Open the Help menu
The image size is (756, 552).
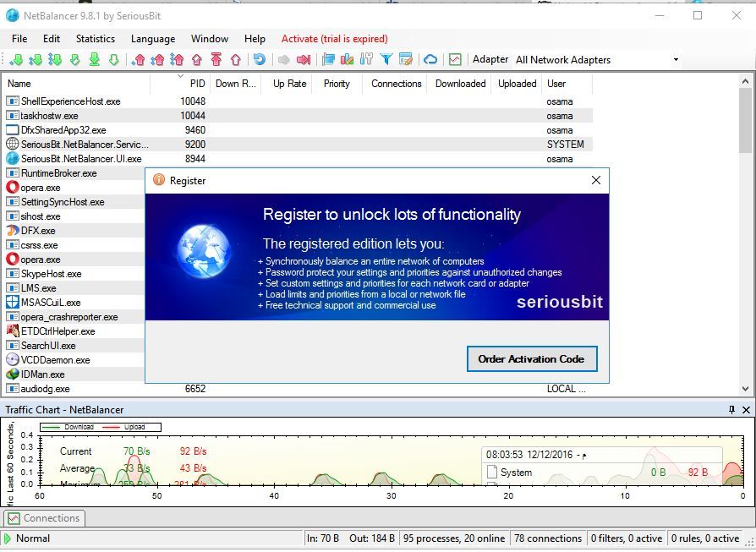255,39
